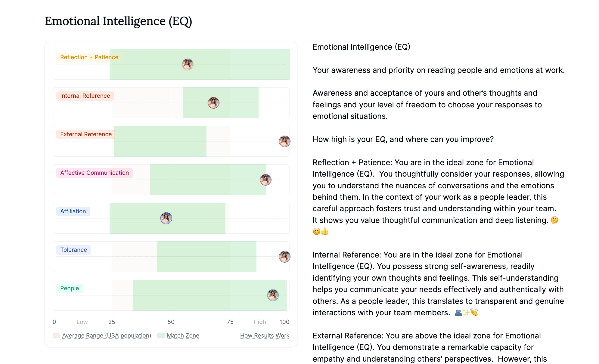Viewport: 599px width, 364px height.
Task: Select the External Reference label tag
Action: click(86, 134)
